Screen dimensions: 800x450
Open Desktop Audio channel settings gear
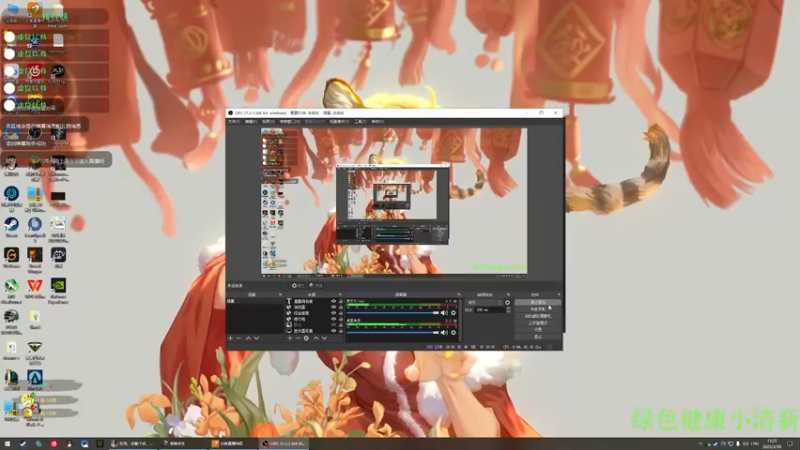pyautogui.click(x=453, y=333)
